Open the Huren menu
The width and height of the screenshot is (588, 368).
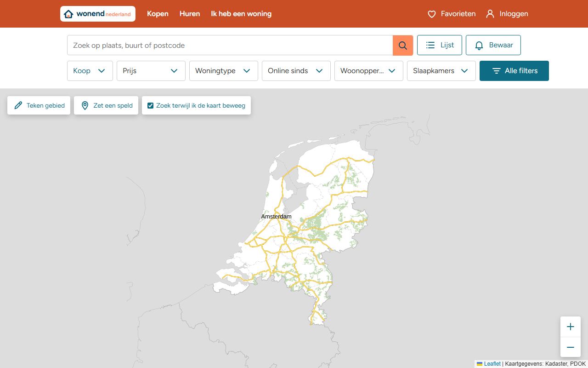190,14
